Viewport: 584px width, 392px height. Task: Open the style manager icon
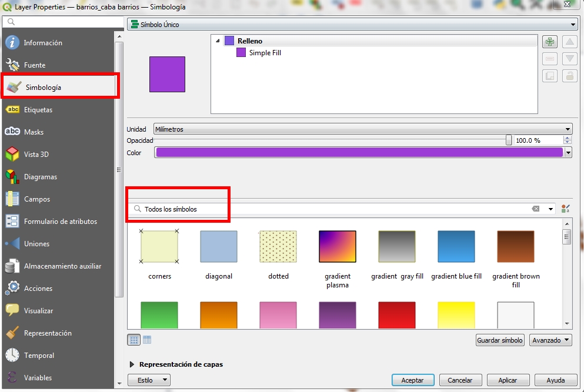coord(565,209)
